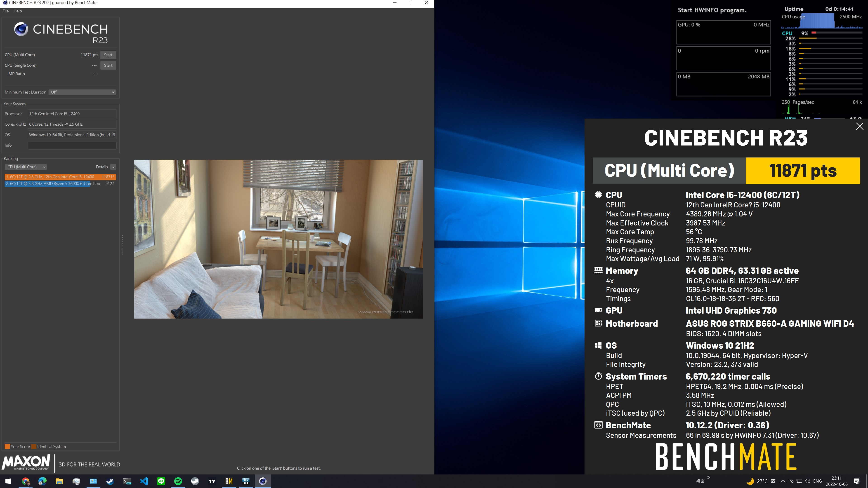
Task: Click the OS Windows icon in BenchMate panel
Action: pyautogui.click(x=598, y=345)
